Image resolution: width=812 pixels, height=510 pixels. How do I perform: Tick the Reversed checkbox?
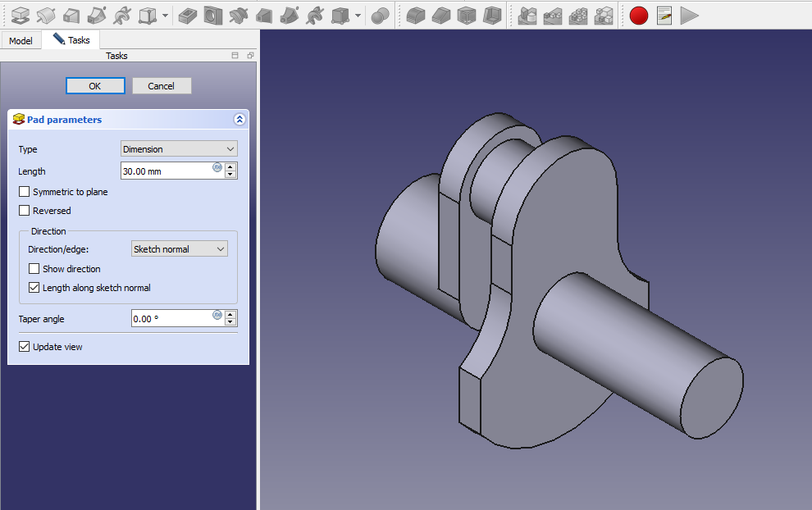[25, 211]
